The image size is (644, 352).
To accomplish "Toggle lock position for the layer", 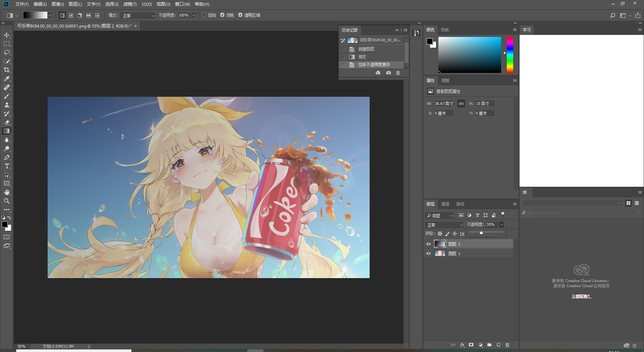I will pos(454,234).
